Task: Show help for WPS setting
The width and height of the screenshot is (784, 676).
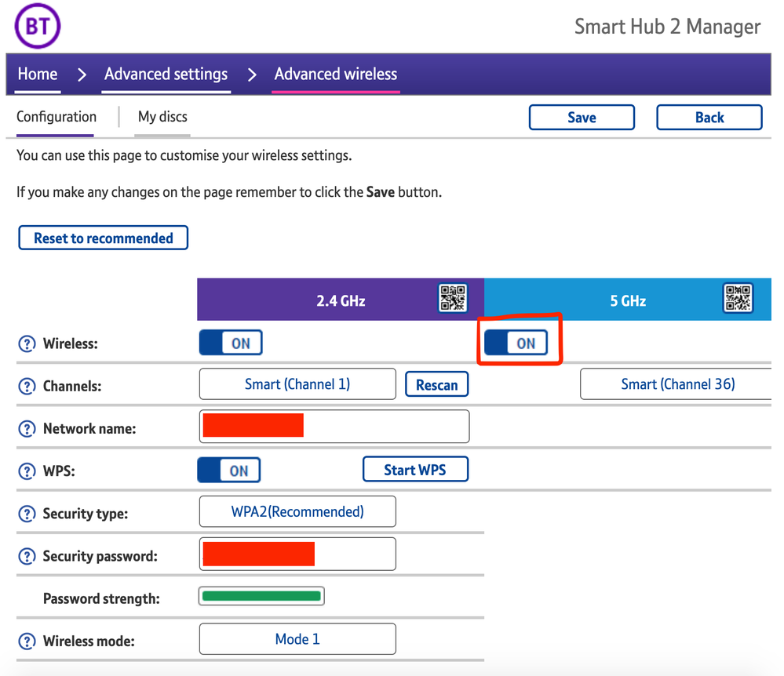Action: tap(27, 471)
